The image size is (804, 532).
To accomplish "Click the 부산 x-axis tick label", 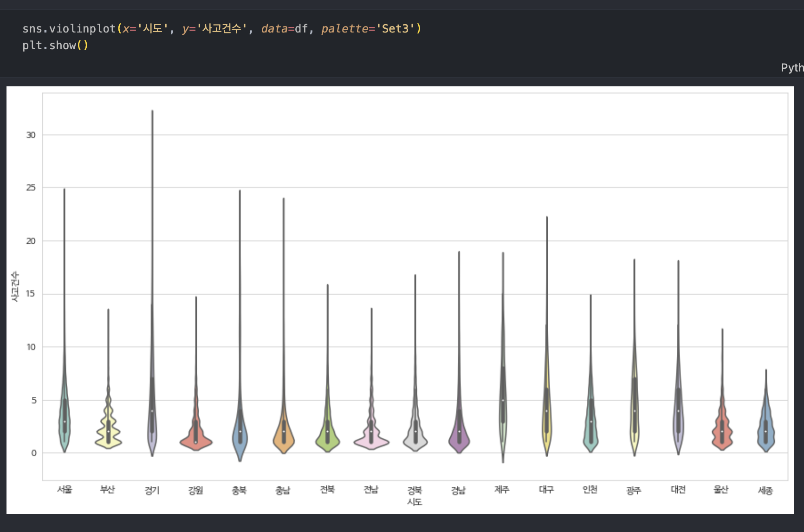I will (x=108, y=489).
